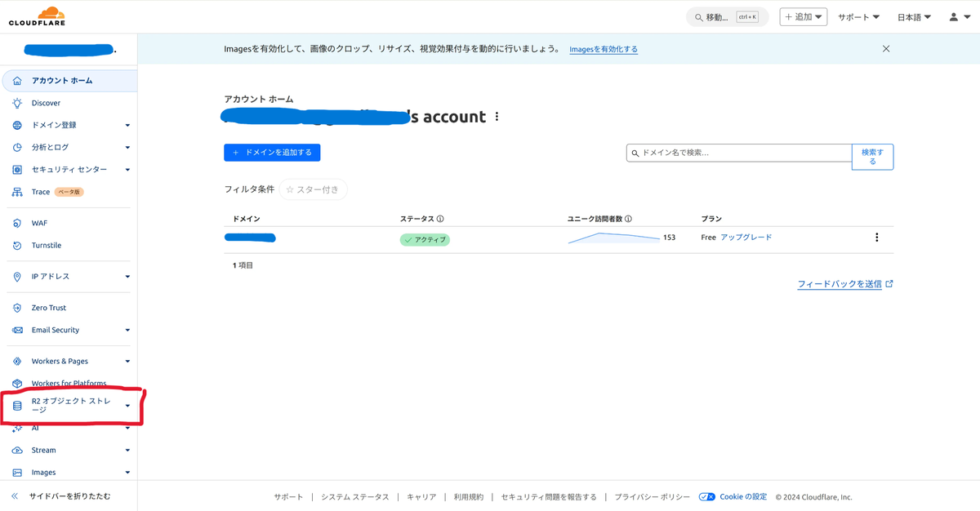Click the 検索する button
980x511 pixels.
872,157
